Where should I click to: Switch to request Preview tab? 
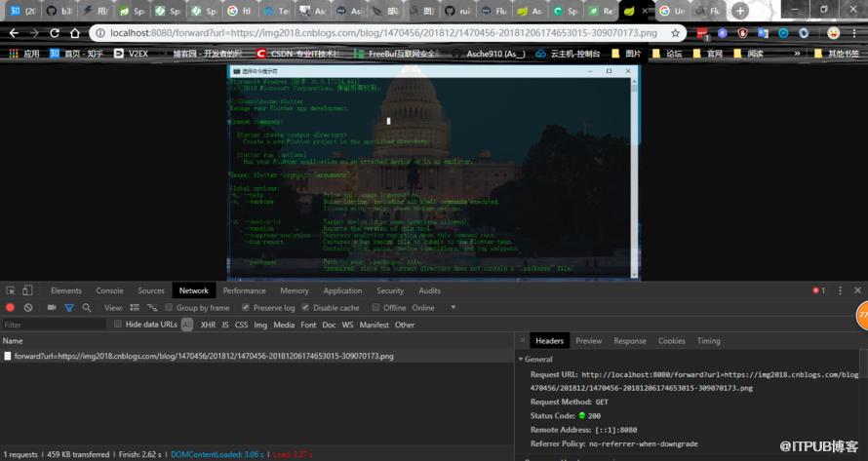point(588,341)
